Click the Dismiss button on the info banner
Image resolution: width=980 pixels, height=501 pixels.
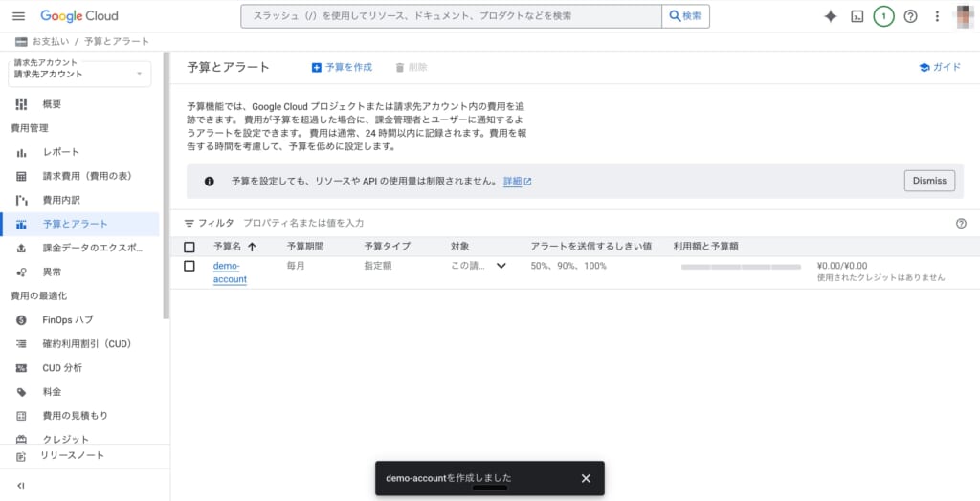pyautogui.click(x=929, y=181)
